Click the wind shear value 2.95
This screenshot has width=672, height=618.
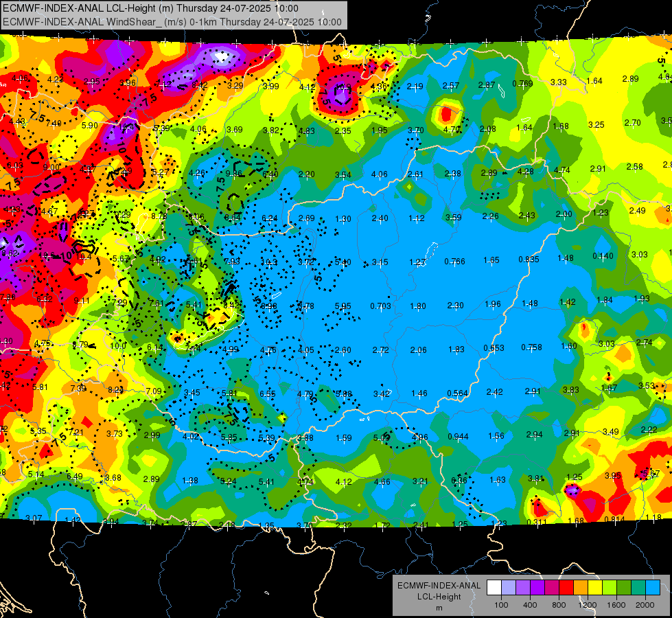(91, 82)
